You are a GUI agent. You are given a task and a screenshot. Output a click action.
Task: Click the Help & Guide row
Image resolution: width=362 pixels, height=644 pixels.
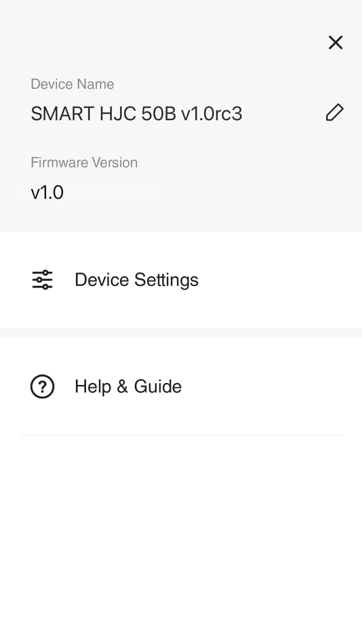(181, 386)
